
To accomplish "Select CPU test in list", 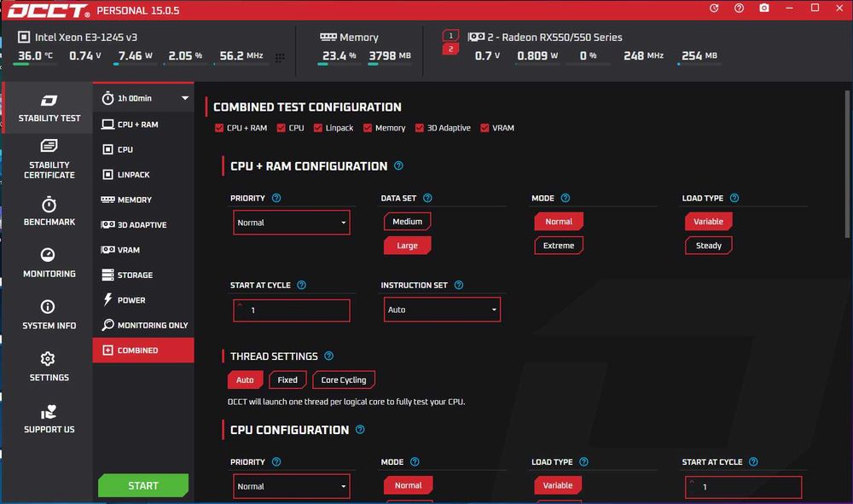I will point(143,149).
